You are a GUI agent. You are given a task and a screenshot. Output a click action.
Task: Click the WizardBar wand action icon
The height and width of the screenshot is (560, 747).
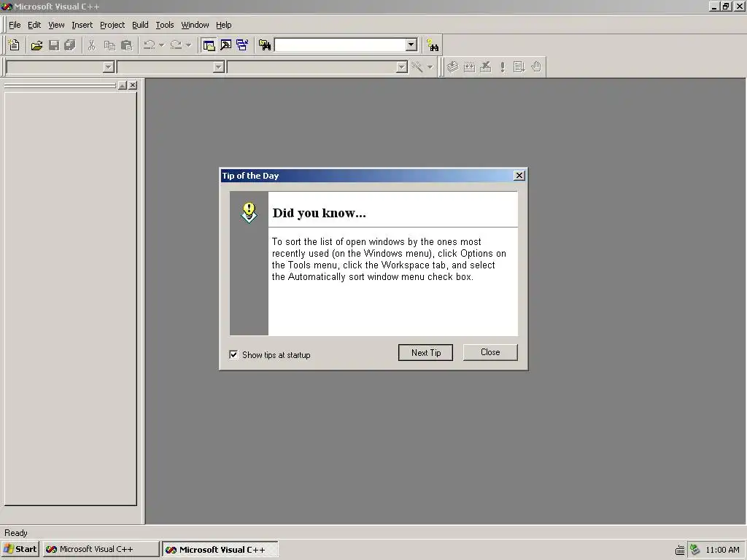(x=417, y=66)
